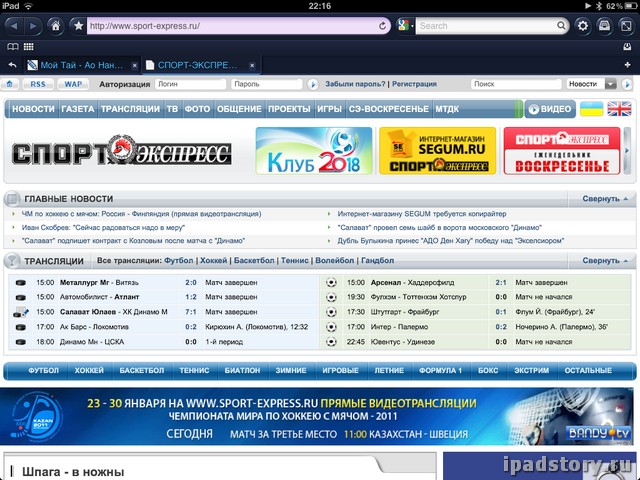Tap the print icon in browser toolbar
The width and height of the screenshot is (640, 480).
click(604, 26)
